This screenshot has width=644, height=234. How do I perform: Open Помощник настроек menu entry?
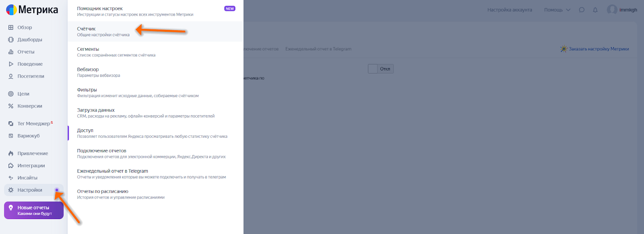point(155,11)
